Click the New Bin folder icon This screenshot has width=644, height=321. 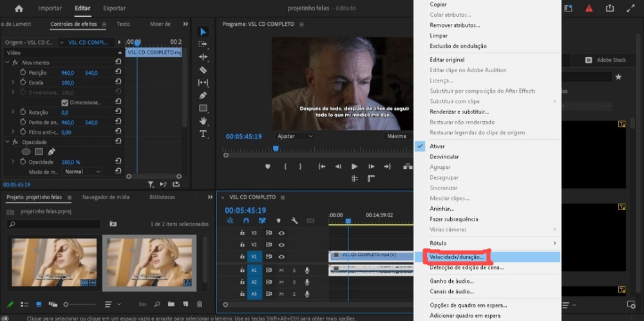[x=171, y=304]
